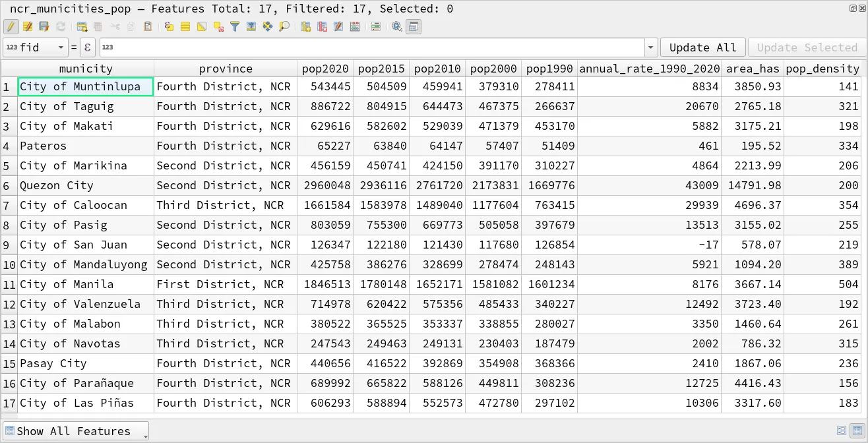Select features using an expression
868x443 pixels.
click(169, 26)
